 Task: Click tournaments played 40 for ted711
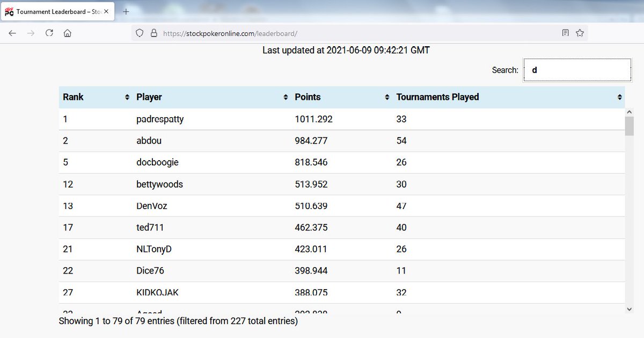401,227
